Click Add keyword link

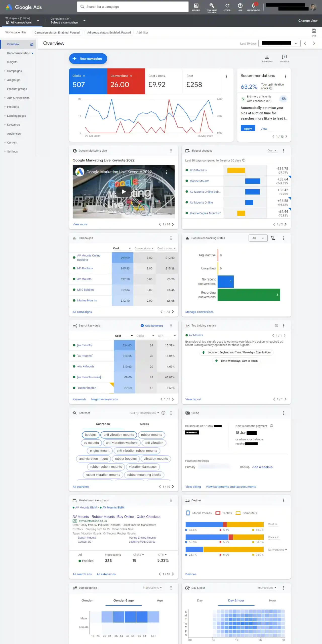tap(152, 326)
